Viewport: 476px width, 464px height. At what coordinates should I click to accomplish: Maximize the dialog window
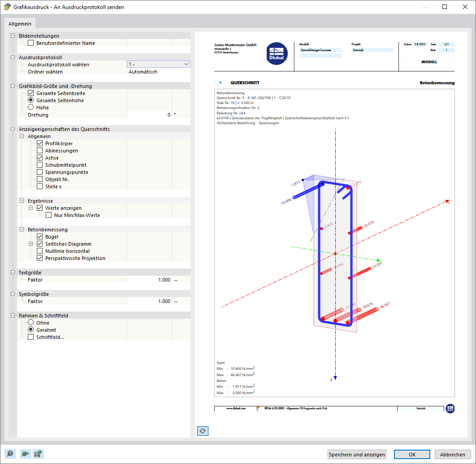(445, 7)
